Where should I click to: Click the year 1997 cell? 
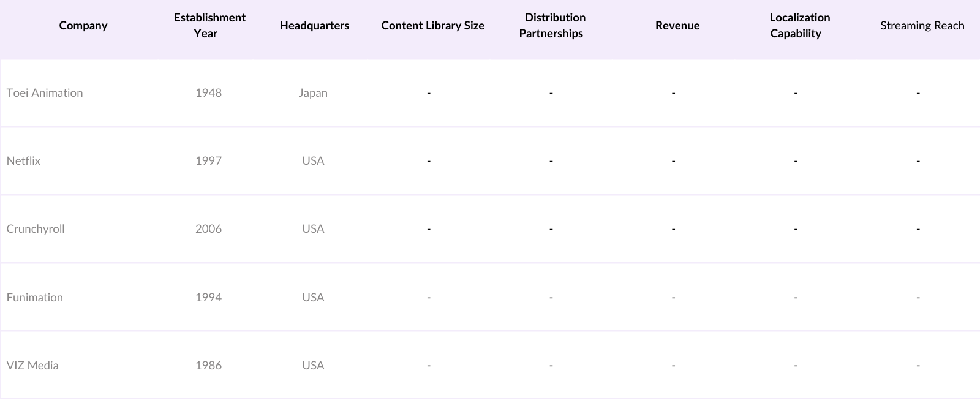click(208, 161)
